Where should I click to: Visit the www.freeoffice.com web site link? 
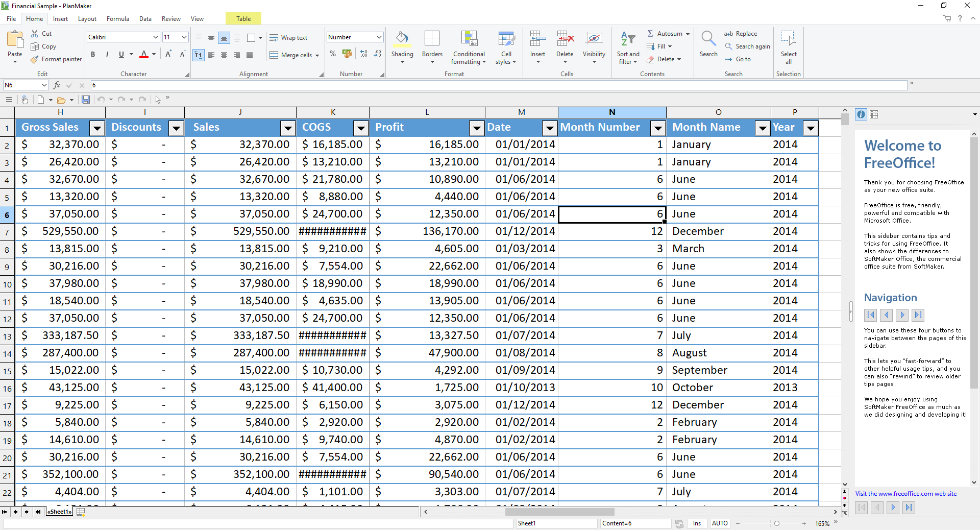pos(906,494)
